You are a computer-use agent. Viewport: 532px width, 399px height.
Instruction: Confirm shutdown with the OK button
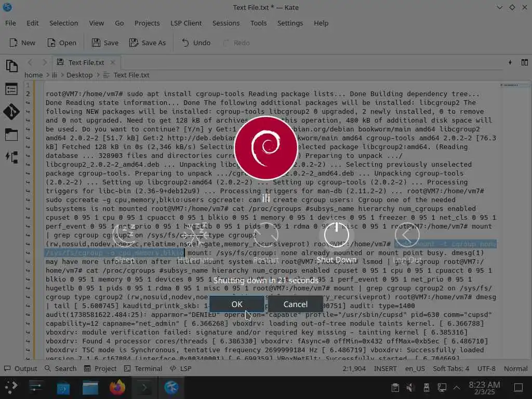point(236,304)
